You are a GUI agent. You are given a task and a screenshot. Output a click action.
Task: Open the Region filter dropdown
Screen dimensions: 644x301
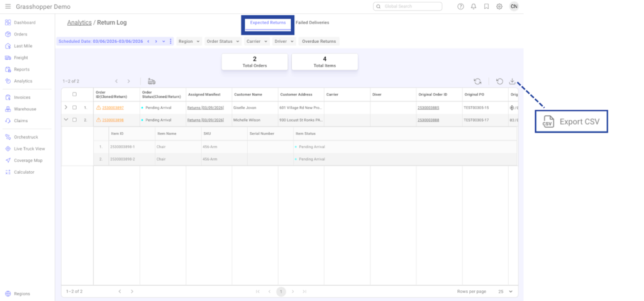189,42
